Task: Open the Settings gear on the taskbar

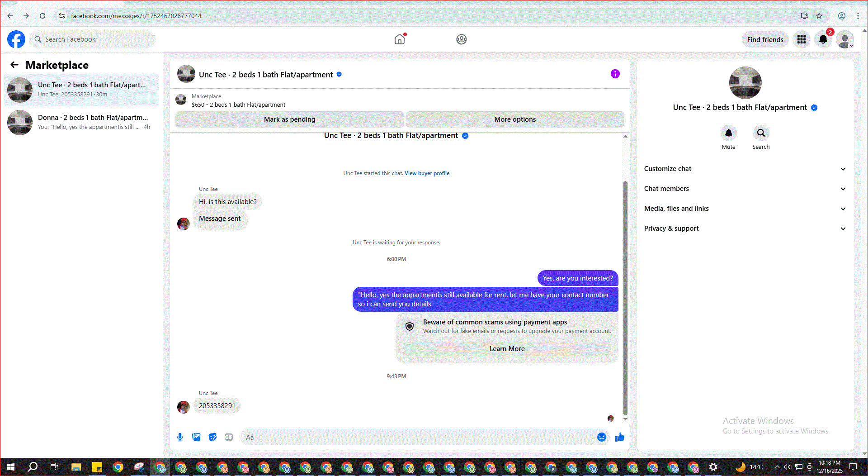Action: click(713, 467)
